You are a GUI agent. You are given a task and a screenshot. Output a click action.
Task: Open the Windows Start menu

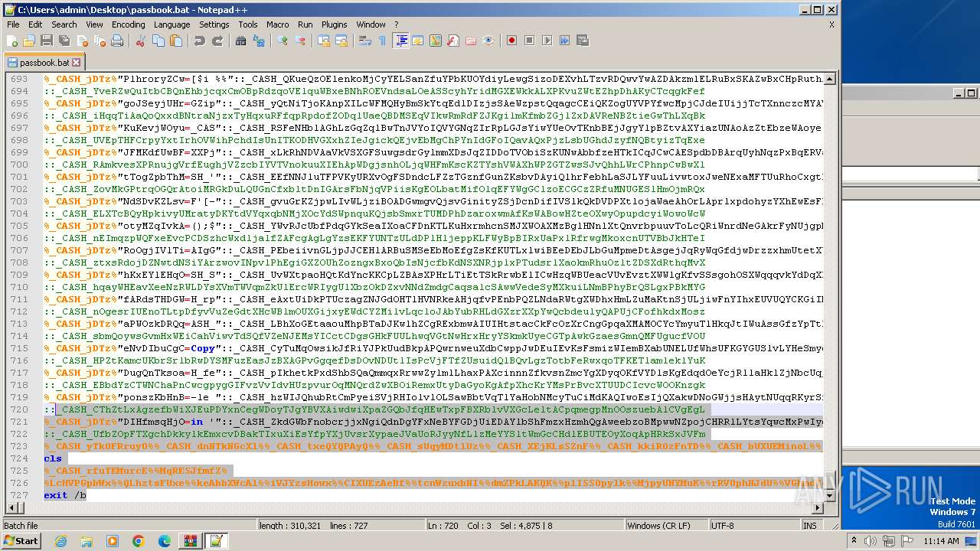[x=21, y=541]
